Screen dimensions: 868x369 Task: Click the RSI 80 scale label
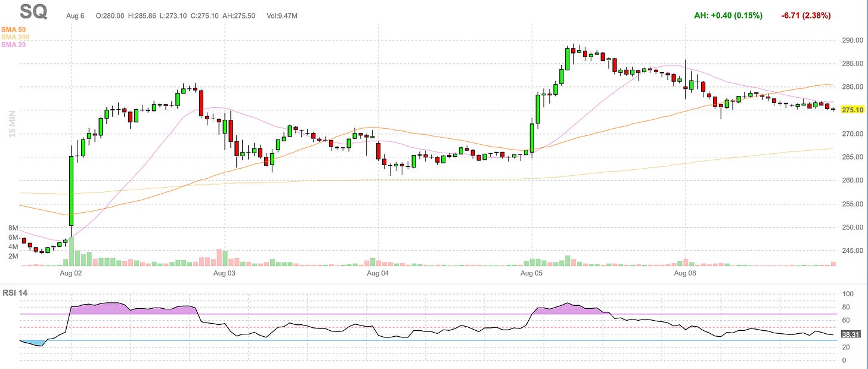click(847, 308)
